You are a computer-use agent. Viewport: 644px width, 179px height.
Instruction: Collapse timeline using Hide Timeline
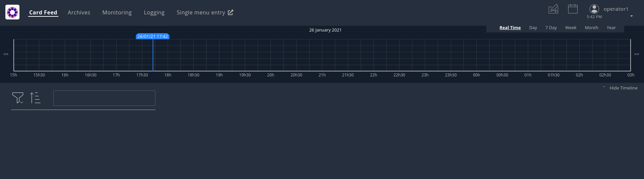tap(623, 88)
